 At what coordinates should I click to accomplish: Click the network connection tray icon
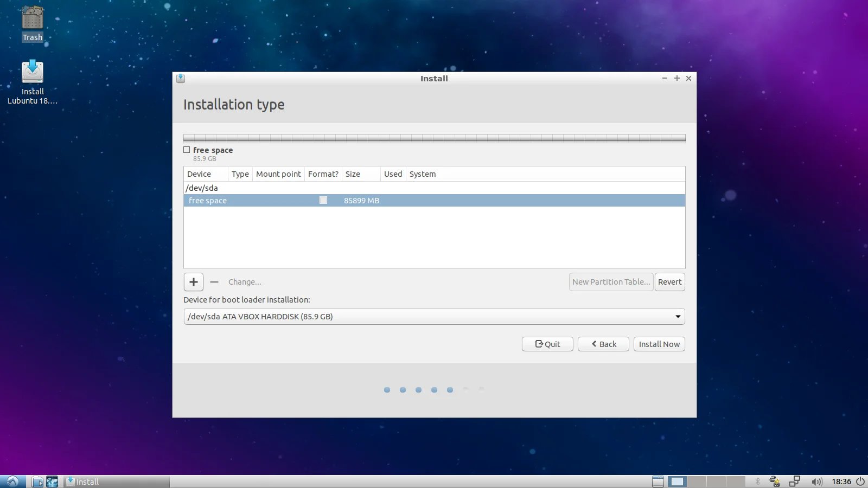(x=795, y=481)
